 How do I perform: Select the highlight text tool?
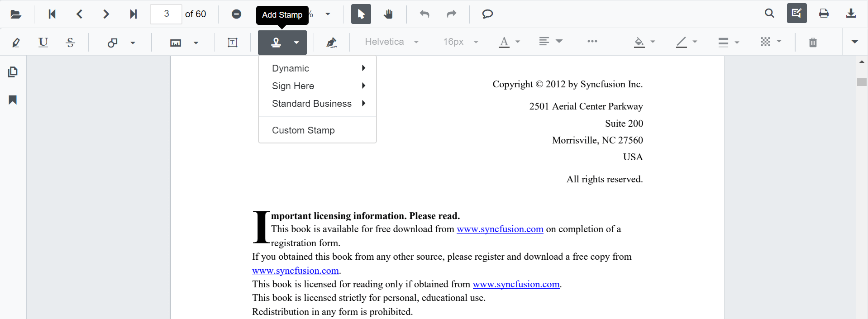pos(16,43)
